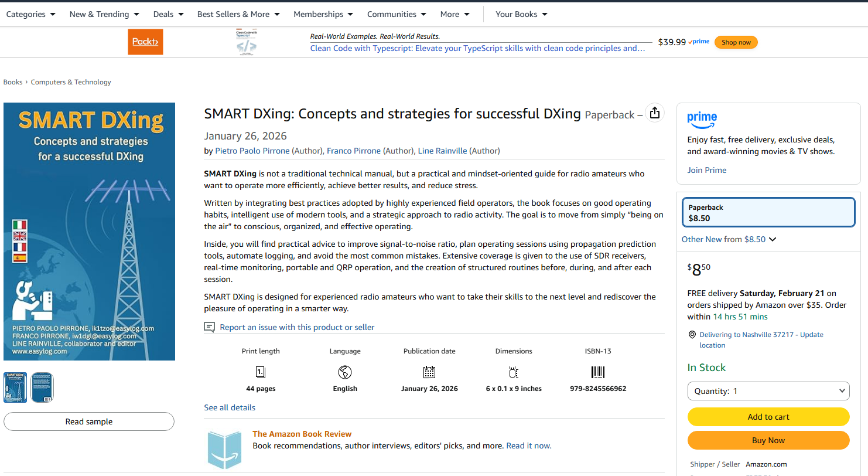868x476 pixels.
Task: Click the delivery location pin icon
Action: click(x=693, y=335)
